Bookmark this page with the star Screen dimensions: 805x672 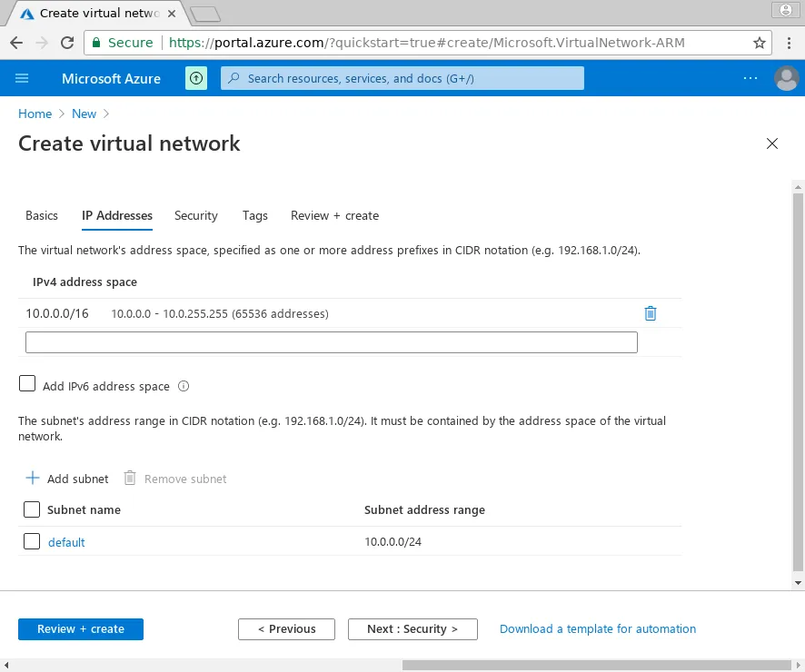pos(760,43)
